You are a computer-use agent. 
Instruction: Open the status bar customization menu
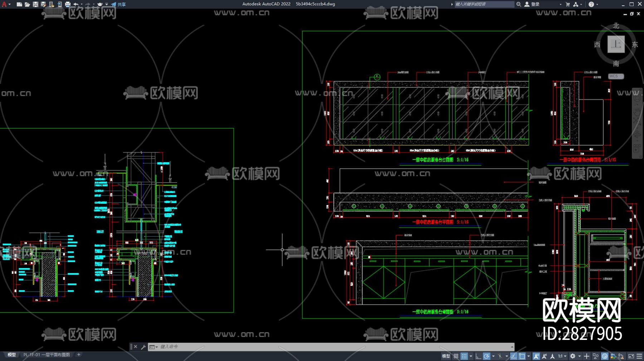tap(639, 356)
